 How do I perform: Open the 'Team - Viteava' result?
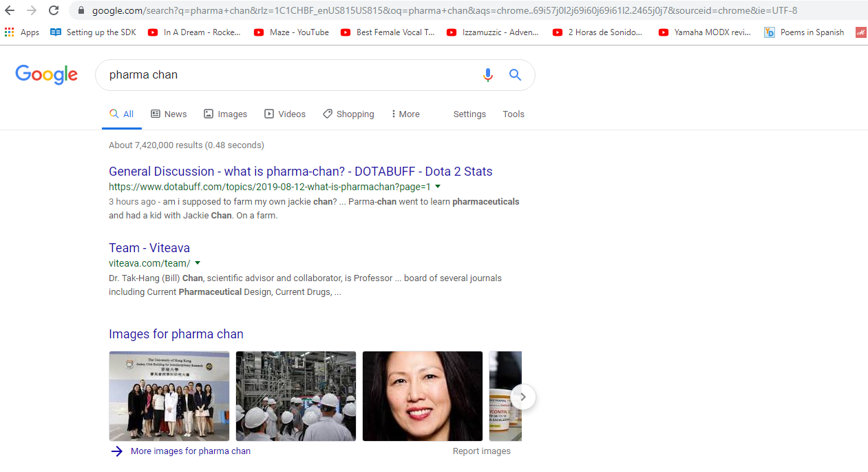tap(149, 248)
